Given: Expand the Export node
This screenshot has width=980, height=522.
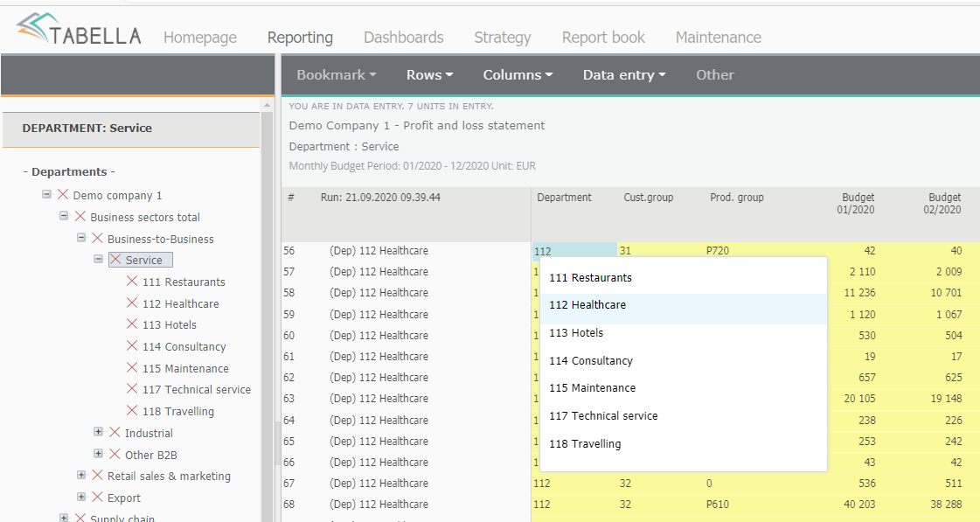Looking at the screenshot, I should pyautogui.click(x=81, y=497).
